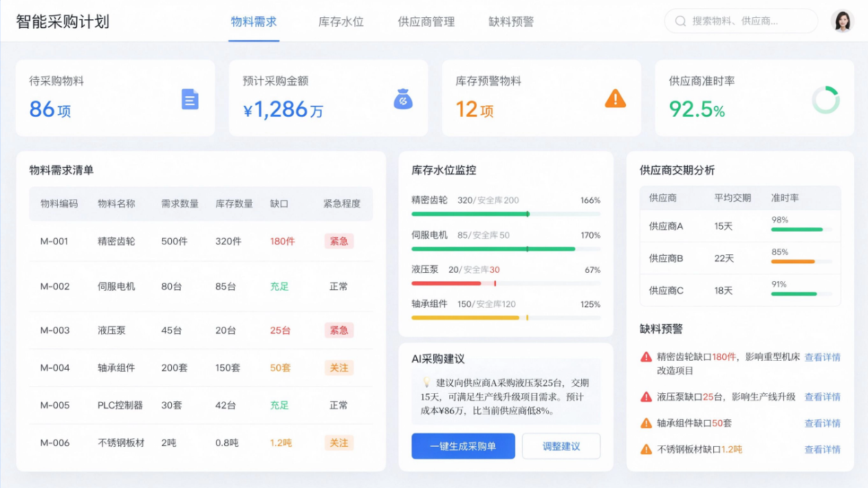Click the warning triangle in 库存预警物料 card

616,99
